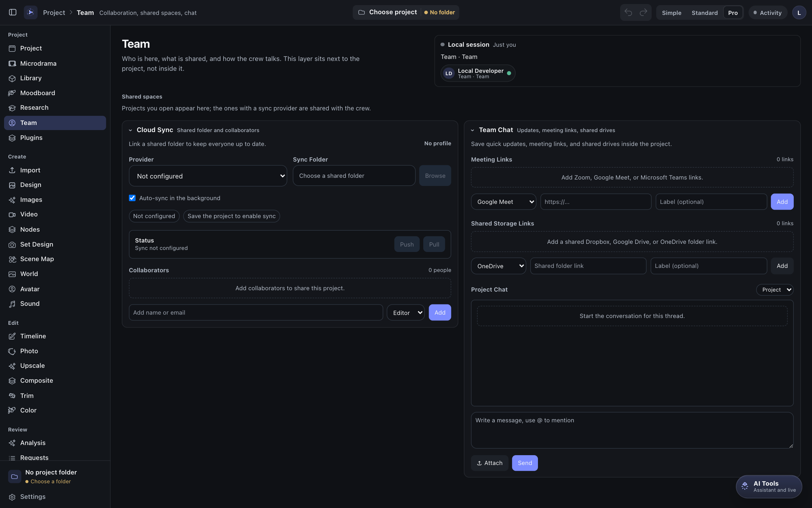Open the Library sidebar item

[55, 78]
